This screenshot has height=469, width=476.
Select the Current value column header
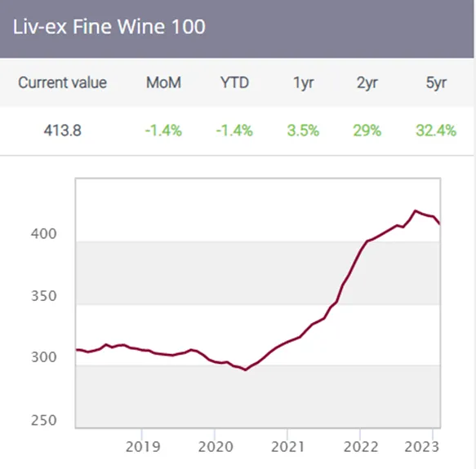coord(63,82)
